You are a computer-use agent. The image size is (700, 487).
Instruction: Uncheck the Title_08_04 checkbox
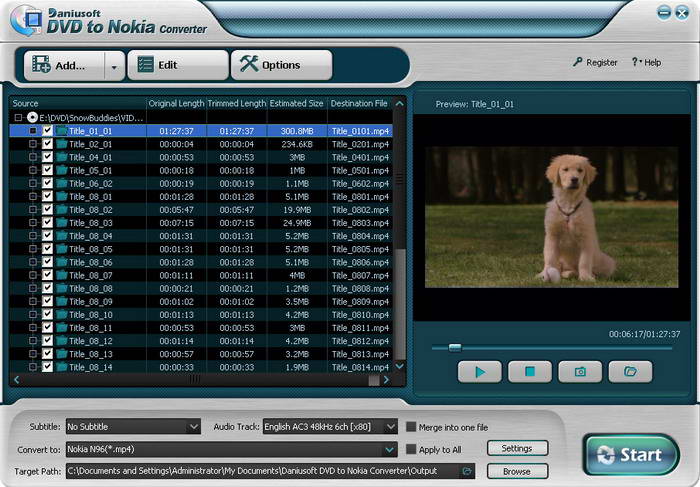47,236
